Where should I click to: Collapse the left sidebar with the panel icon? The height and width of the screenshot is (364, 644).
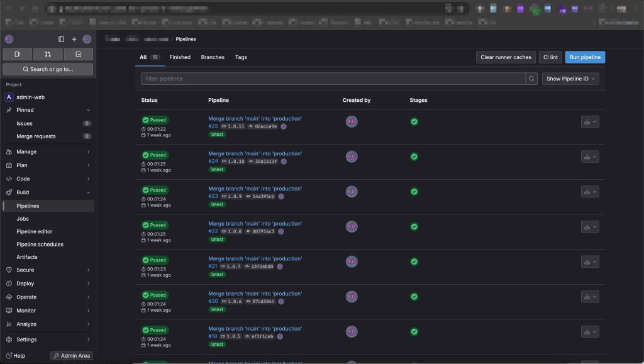click(x=61, y=39)
